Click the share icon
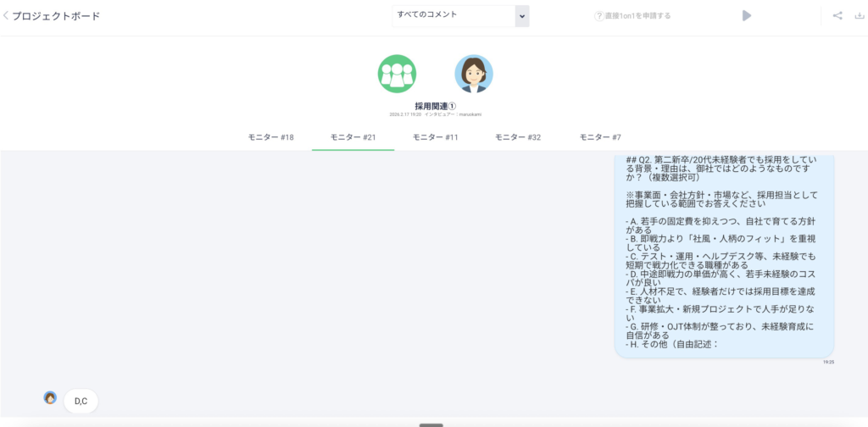Image resolution: width=868 pixels, height=427 pixels. click(x=837, y=15)
